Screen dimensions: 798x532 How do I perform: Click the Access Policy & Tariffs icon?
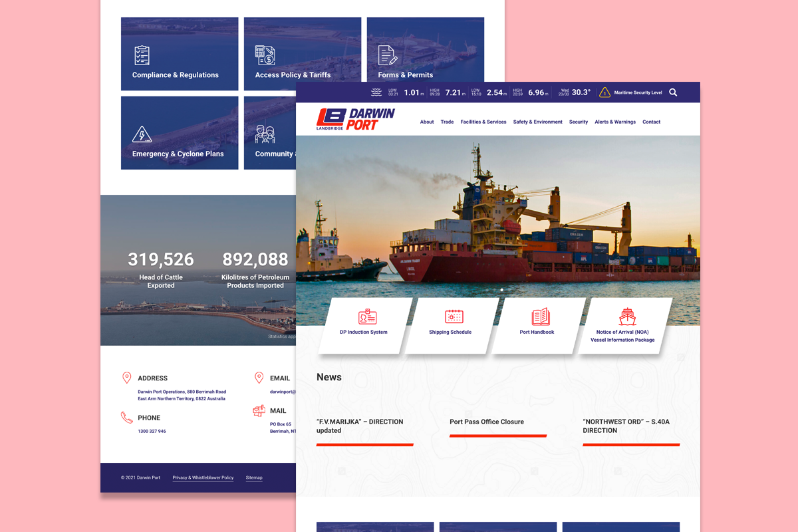(x=265, y=55)
